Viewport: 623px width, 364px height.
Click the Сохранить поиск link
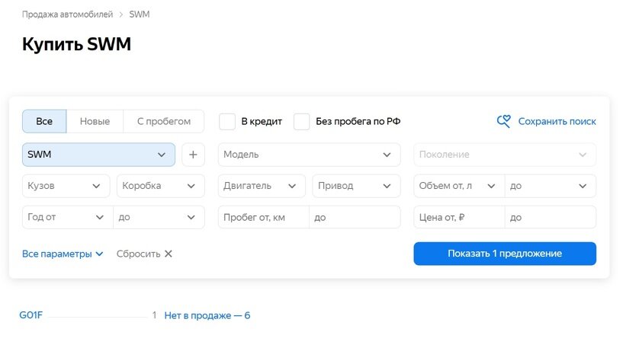point(557,122)
